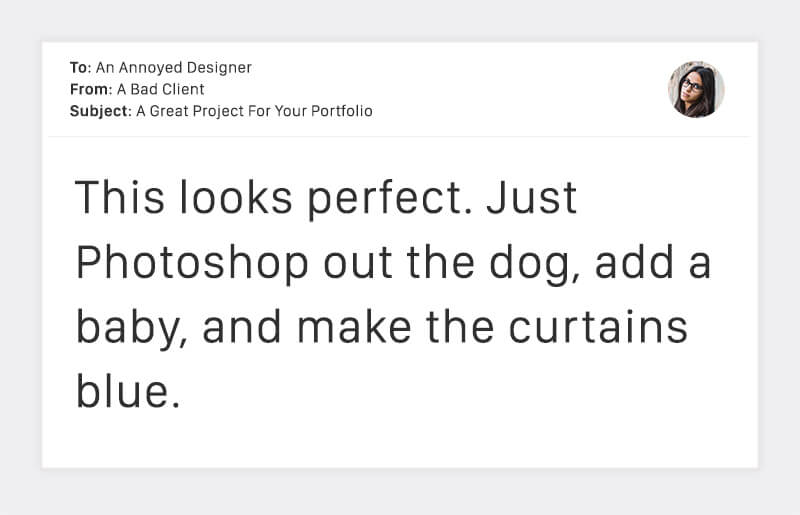
Task: Click the word "looks" on the first line
Action: click(x=236, y=199)
